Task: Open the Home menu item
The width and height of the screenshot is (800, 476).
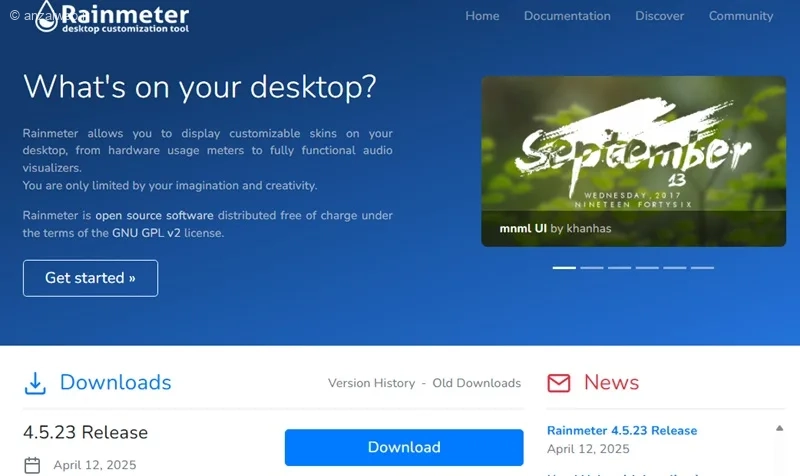Action: 482,16
